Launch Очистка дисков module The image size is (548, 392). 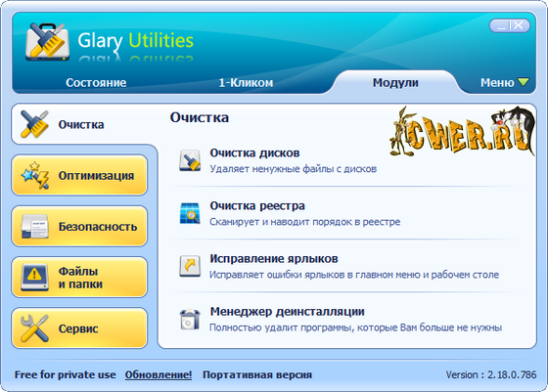pos(254,152)
